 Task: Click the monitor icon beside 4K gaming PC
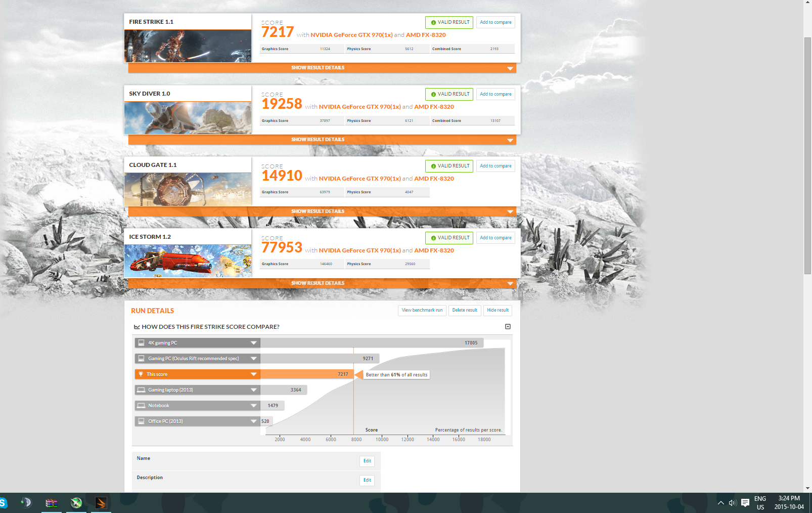click(x=141, y=343)
